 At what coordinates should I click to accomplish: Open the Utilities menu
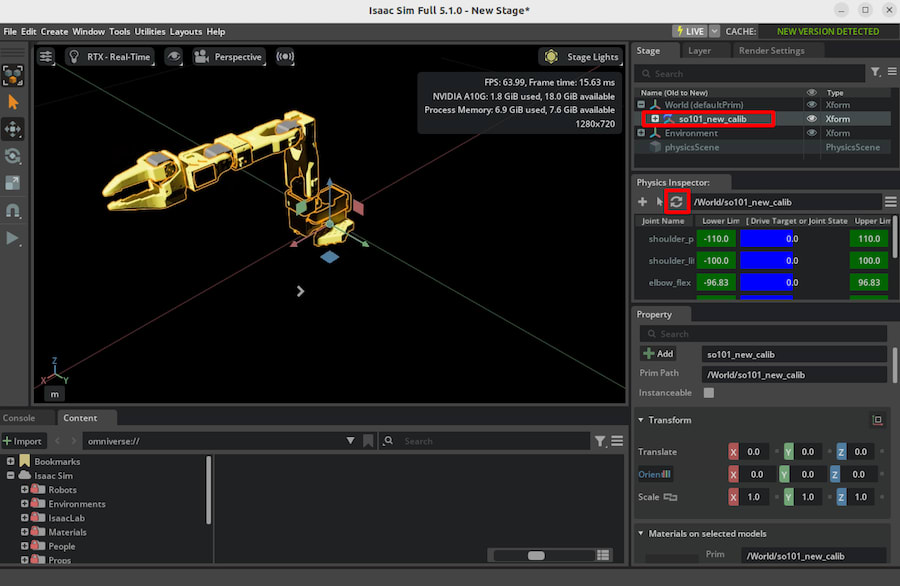150,32
